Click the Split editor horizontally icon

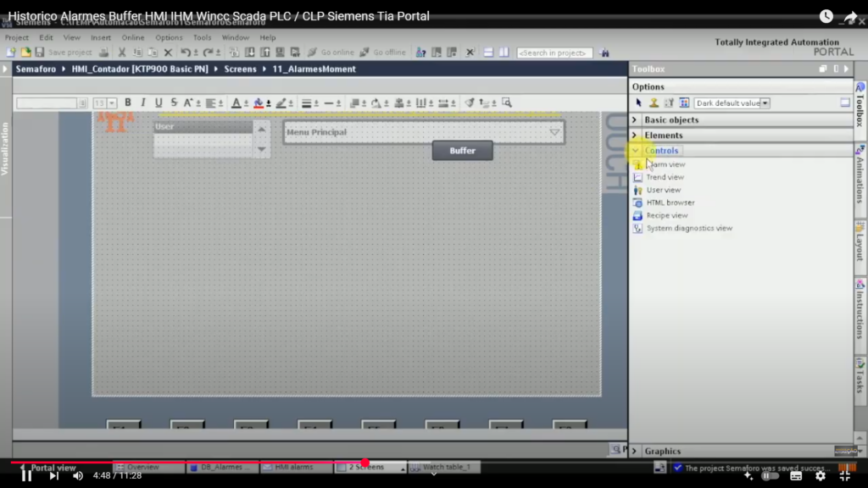[x=488, y=53]
